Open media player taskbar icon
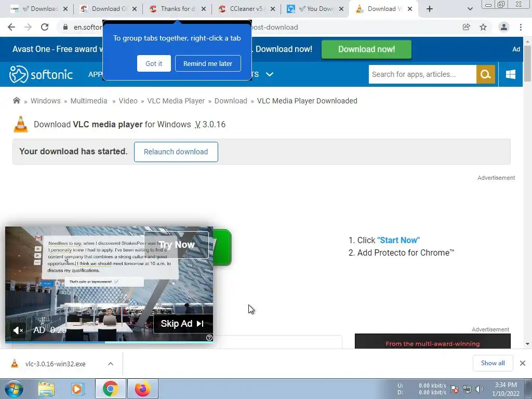Viewport: 532px width, 399px height. click(78, 389)
